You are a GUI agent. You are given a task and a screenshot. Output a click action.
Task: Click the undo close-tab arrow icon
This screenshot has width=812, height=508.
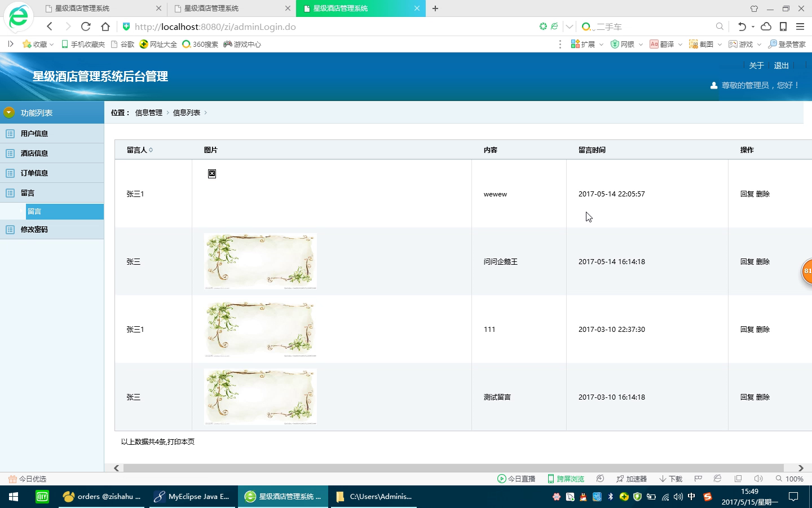pyautogui.click(x=742, y=27)
